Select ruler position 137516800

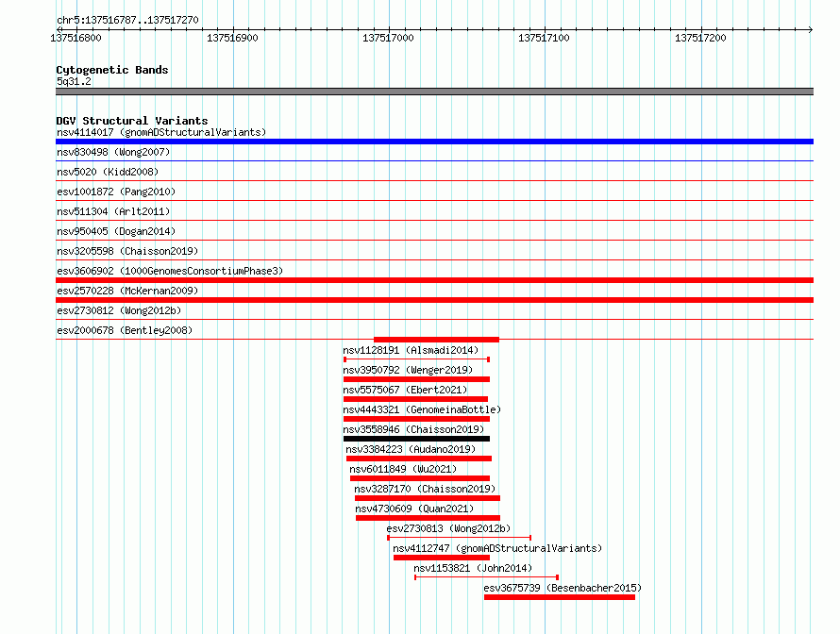point(76,38)
